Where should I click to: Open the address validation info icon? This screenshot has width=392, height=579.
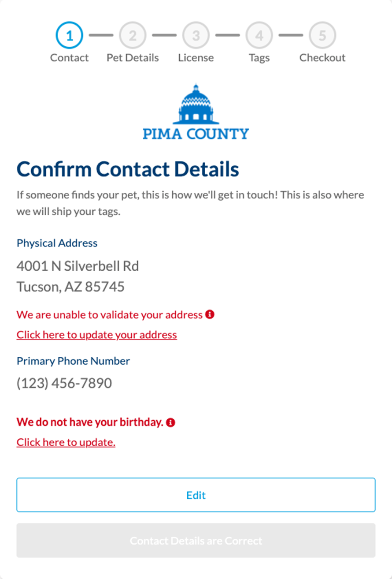(210, 314)
